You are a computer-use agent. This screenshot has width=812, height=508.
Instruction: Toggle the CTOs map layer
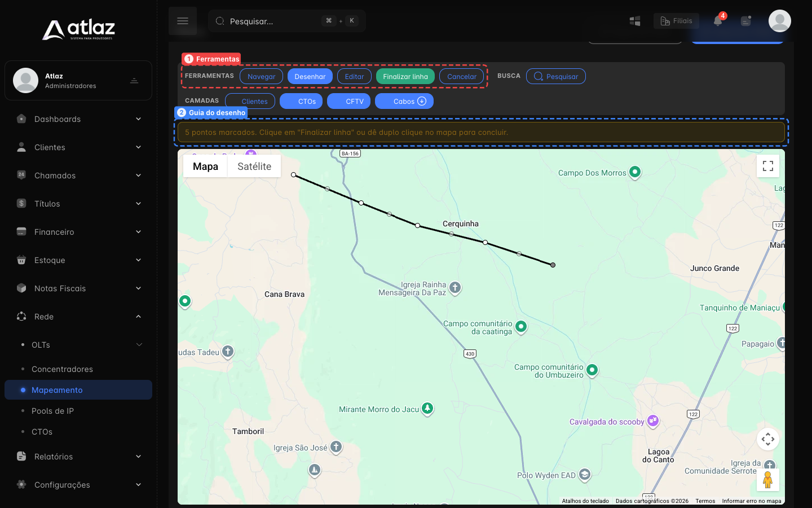tap(301, 101)
